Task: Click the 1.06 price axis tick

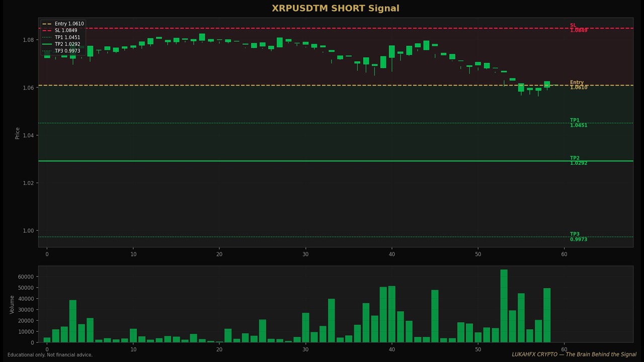Action: point(28,87)
